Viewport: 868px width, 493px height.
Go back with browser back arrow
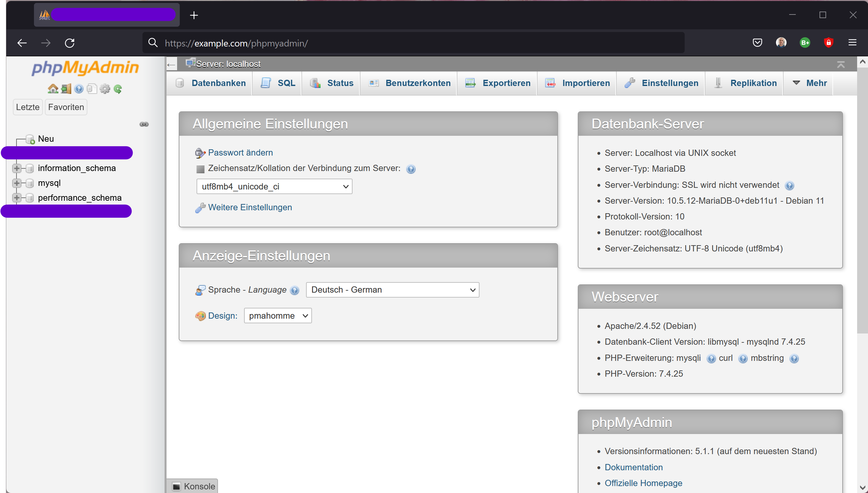click(x=22, y=43)
